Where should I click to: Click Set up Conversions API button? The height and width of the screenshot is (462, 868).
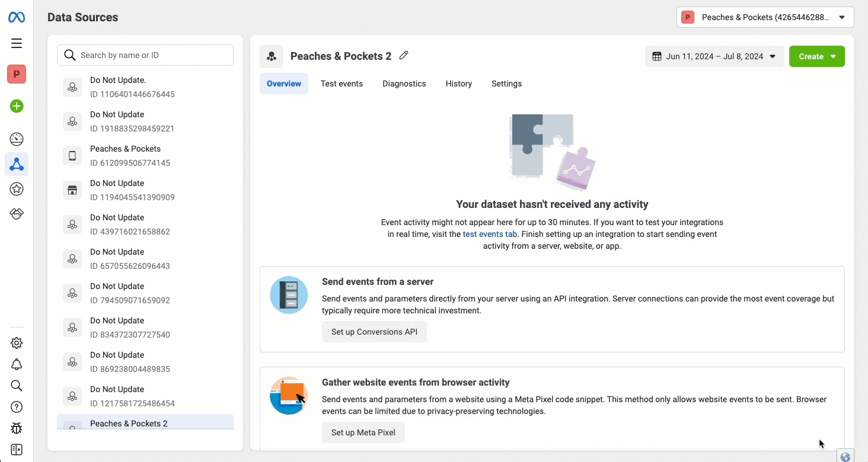(x=374, y=332)
